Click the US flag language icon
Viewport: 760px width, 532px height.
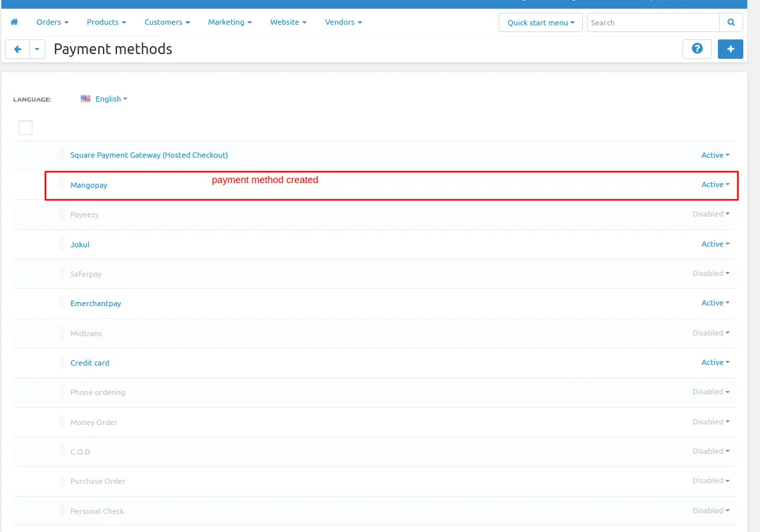coord(86,99)
